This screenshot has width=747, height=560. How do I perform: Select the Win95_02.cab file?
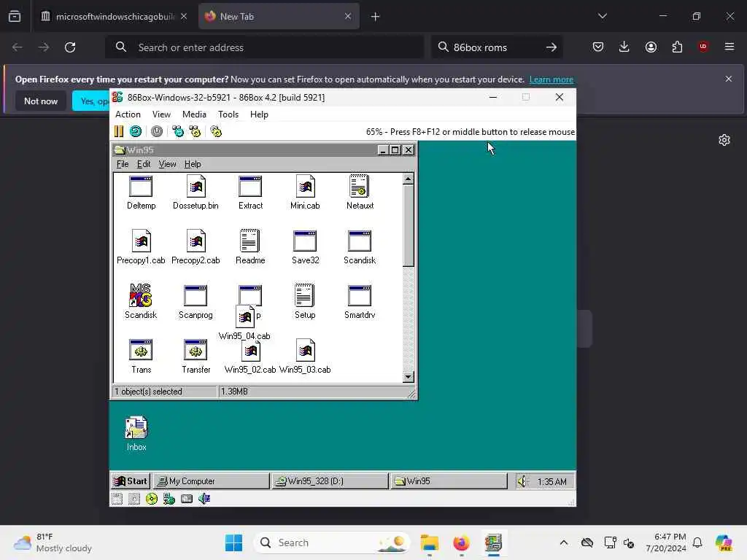click(x=250, y=356)
